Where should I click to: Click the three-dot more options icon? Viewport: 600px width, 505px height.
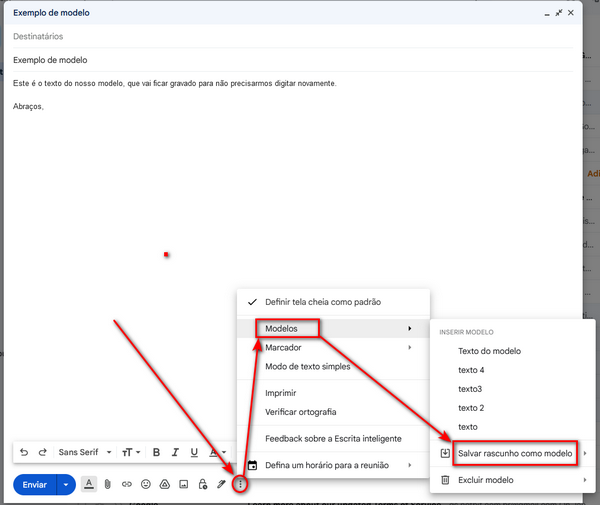(240, 484)
